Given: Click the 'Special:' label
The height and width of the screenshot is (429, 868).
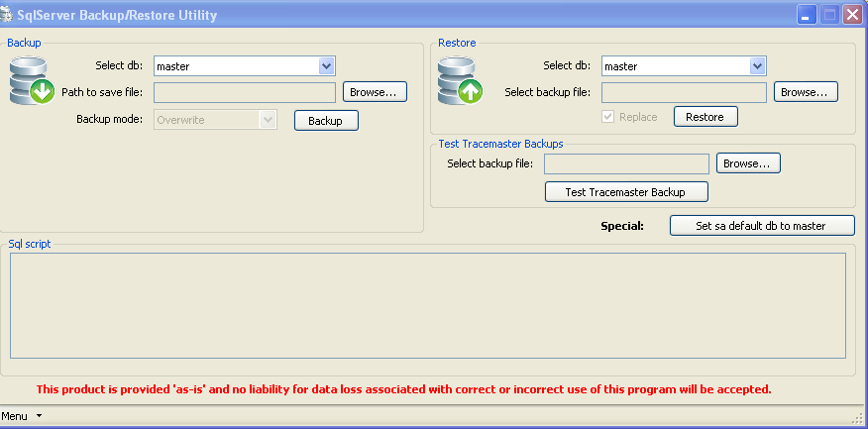Looking at the screenshot, I should [622, 226].
